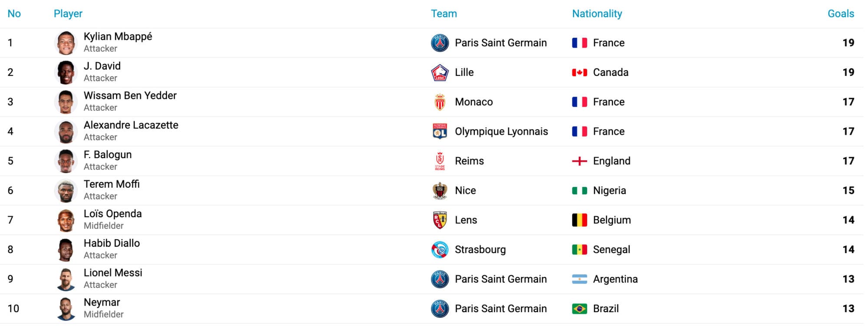Sort the table by the Goals column
Screen dimensions: 868x326
click(x=840, y=13)
